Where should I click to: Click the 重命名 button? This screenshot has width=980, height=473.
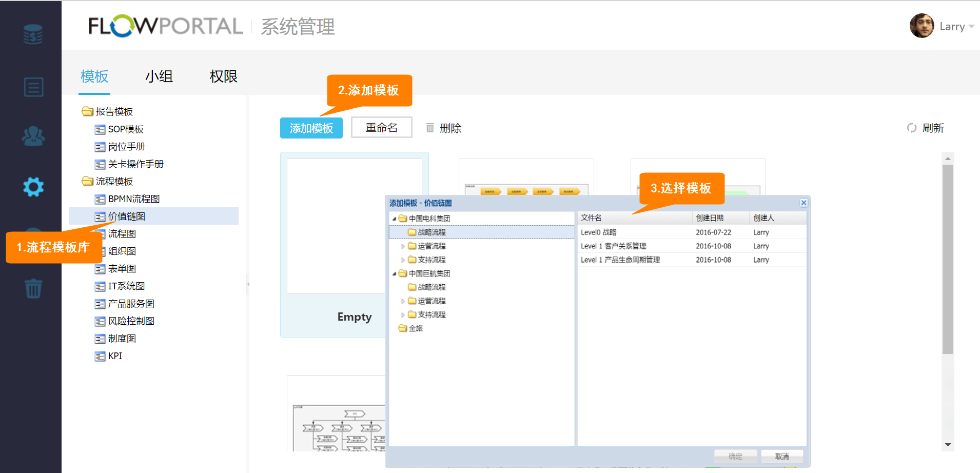[381, 128]
